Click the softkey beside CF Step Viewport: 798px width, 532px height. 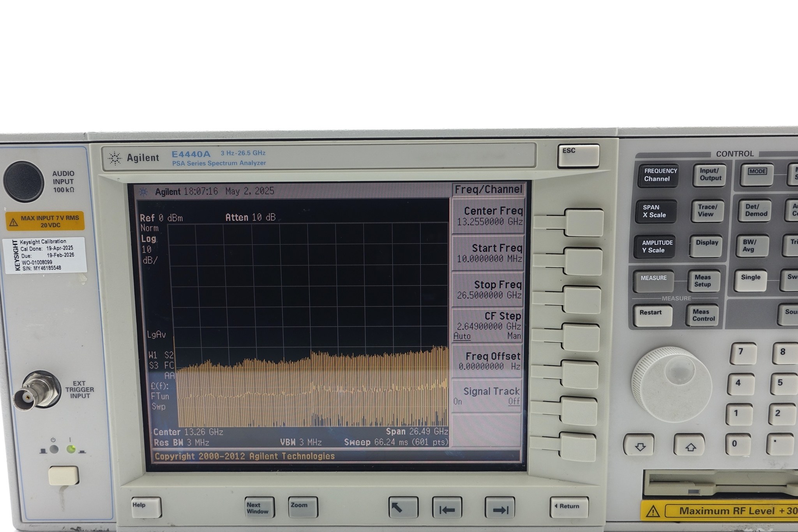pos(581,337)
